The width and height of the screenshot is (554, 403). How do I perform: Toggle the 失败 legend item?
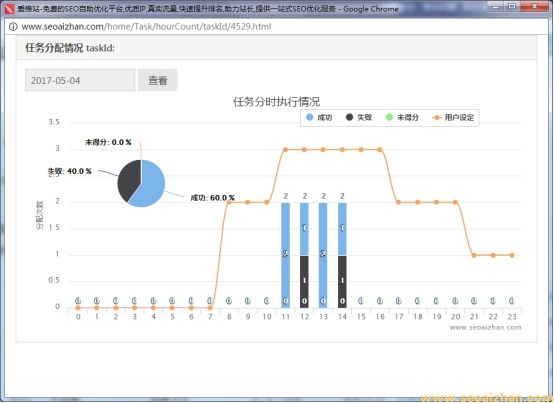359,118
